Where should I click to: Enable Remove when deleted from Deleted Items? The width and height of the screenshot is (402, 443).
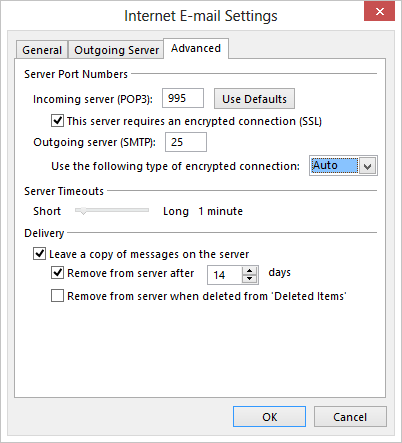(x=57, y=295)
